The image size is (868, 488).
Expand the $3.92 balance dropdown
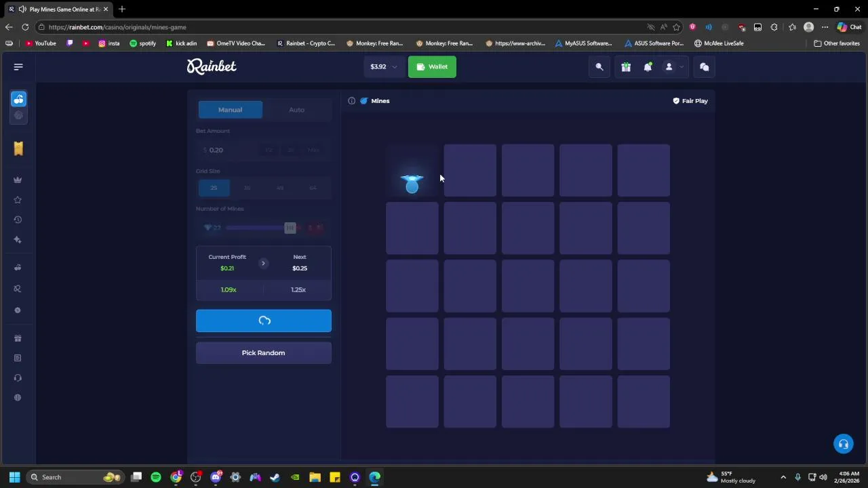tap(383, 66)
